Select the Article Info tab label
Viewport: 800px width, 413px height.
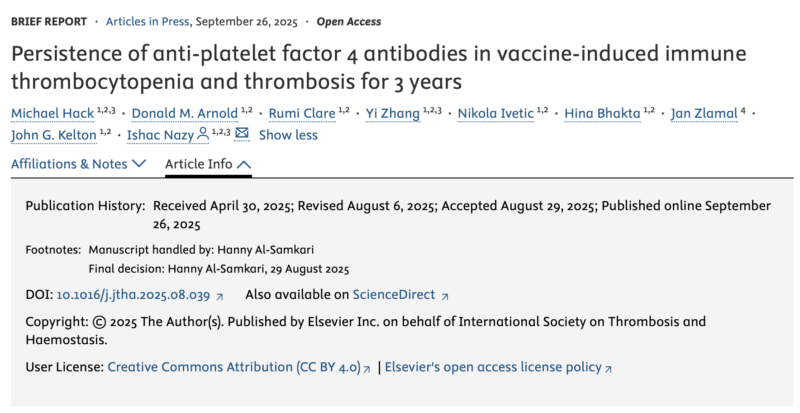tap(199, 163)
